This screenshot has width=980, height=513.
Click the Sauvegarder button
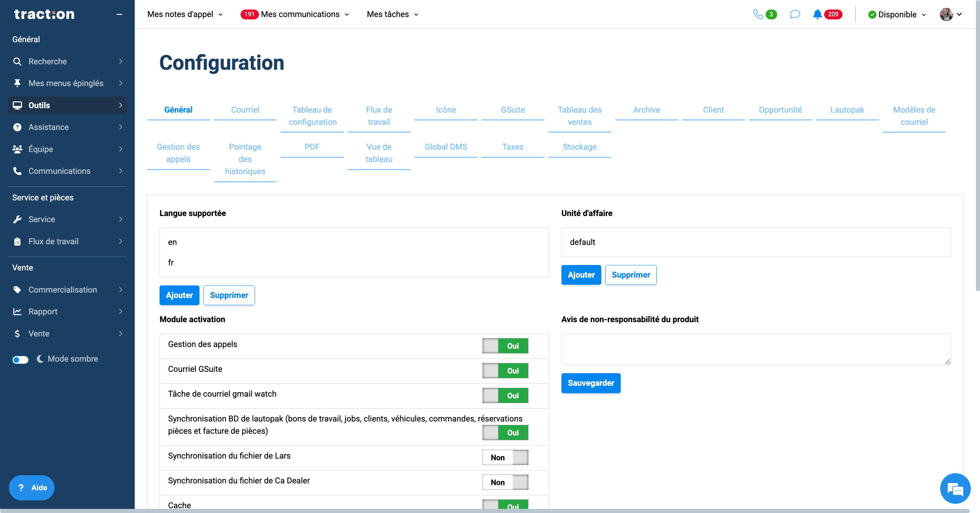click(591, 383)
